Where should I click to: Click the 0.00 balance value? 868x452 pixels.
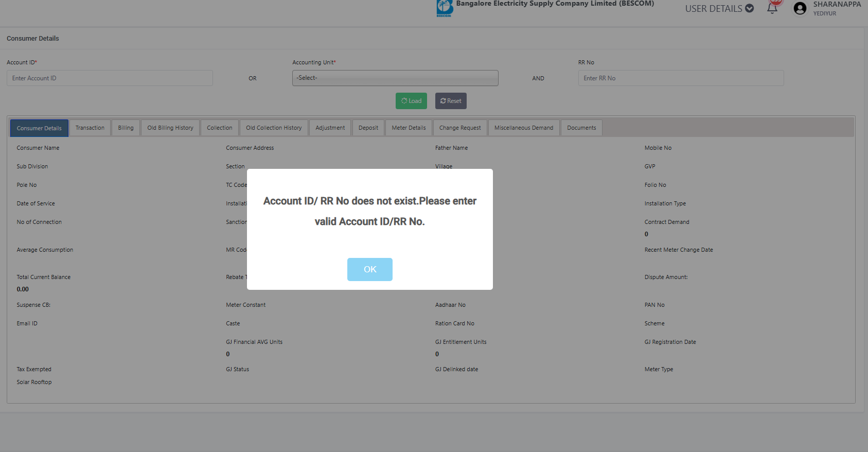click(23, 289)
